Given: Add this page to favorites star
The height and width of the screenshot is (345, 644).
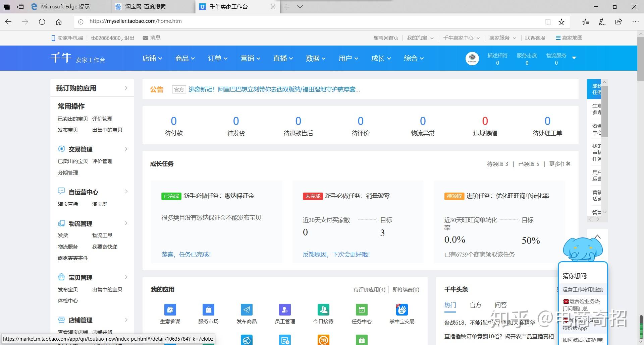Looking at the screenshot, I should point(561,22).
